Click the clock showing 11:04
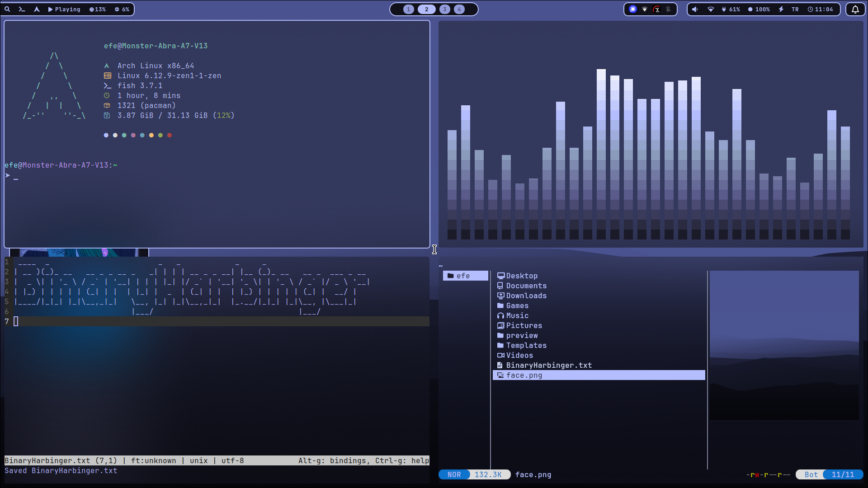Viewport: 868px width, 488px height. click(821, 9)
